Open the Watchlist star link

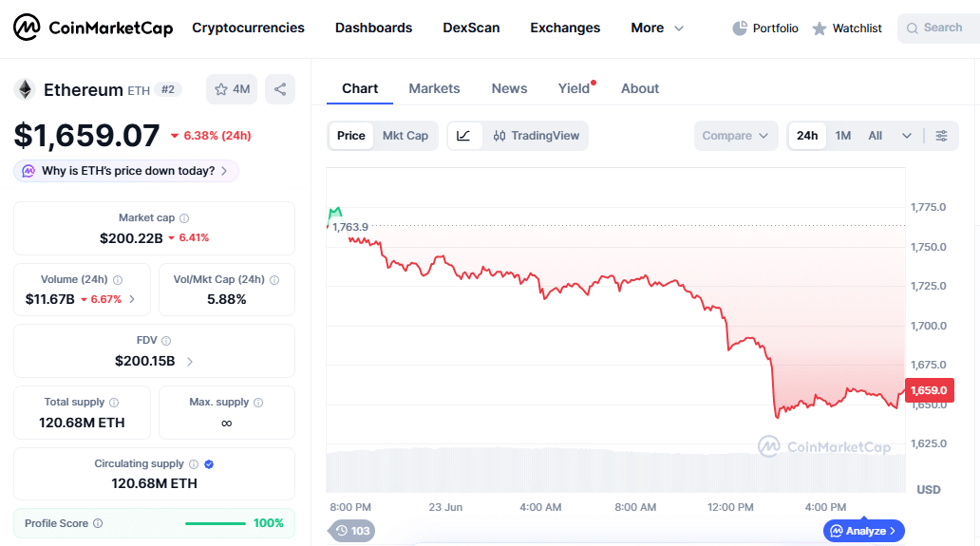(x=847, y=28)
